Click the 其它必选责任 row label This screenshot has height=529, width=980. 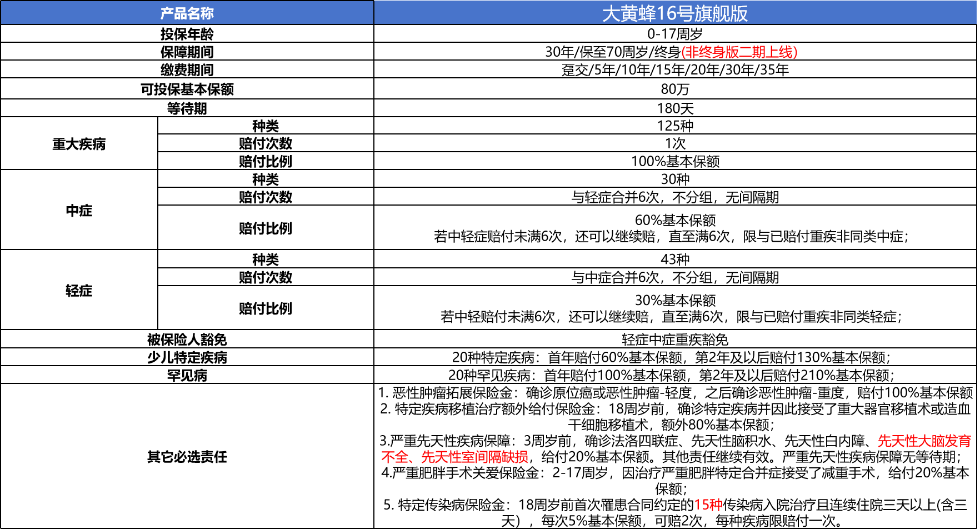coord(187,456)
